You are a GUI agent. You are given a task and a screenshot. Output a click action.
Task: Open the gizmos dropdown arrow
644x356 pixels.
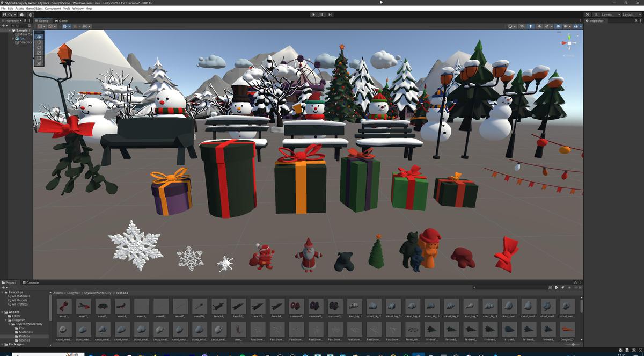(581, 26)
